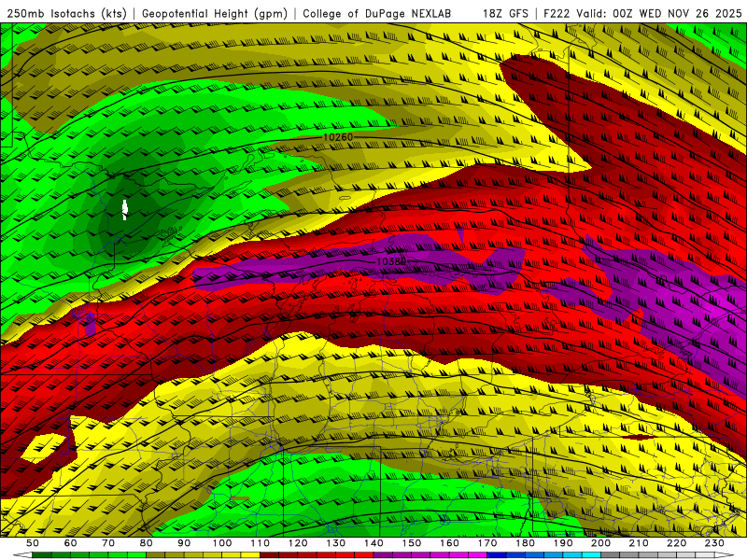Viewport: 747px width, 560px height.
Task: Click the 50 value on the color scale
Action: click(x=33, y=543)
